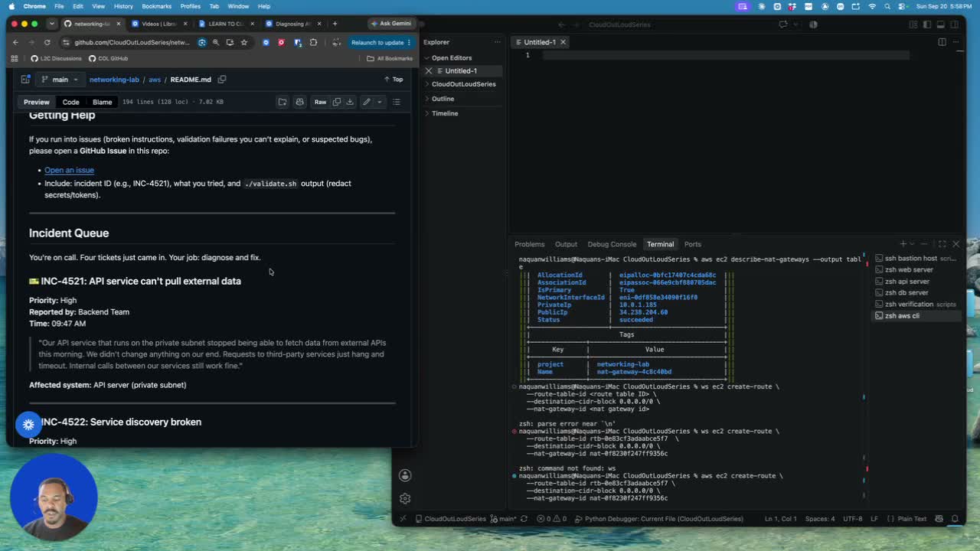The image size is (980, 551).
Task: Open the Bookmarks menu in the menu bar
Action: pyautogui.click(x=156, y=6)
